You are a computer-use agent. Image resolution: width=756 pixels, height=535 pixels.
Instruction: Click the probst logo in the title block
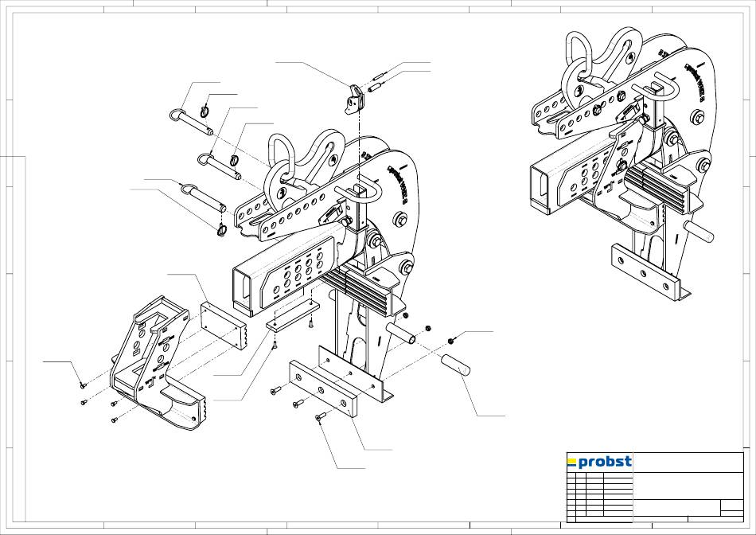(599, 462)
